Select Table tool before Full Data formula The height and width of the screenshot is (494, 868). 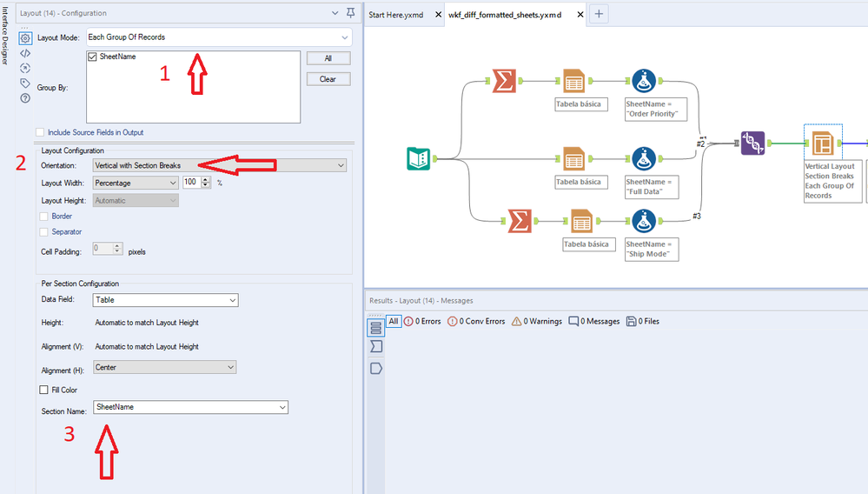pos(574,159)
